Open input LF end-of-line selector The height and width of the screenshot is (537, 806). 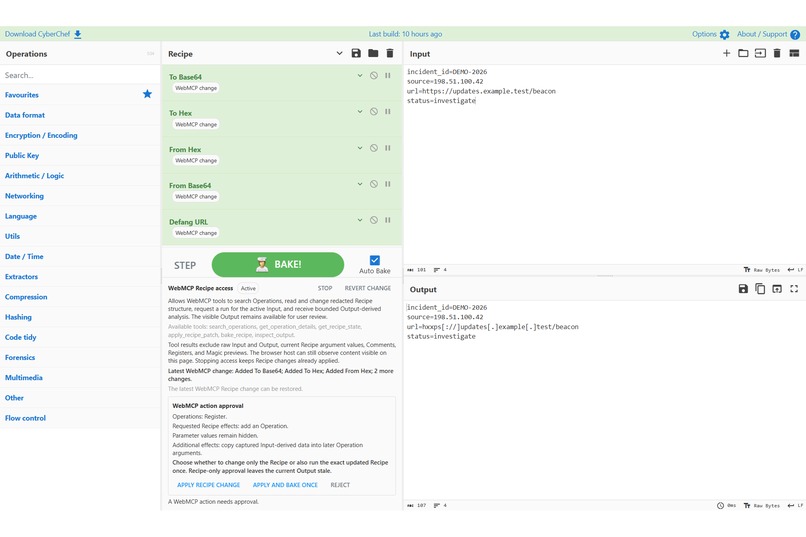pyautogui.click(x=795, y=270)
